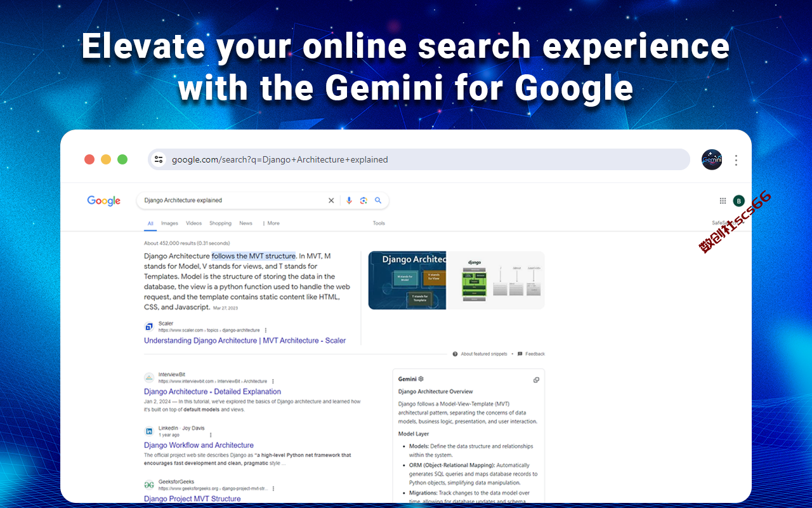Click the site information icon in address bar

[159, 159]
